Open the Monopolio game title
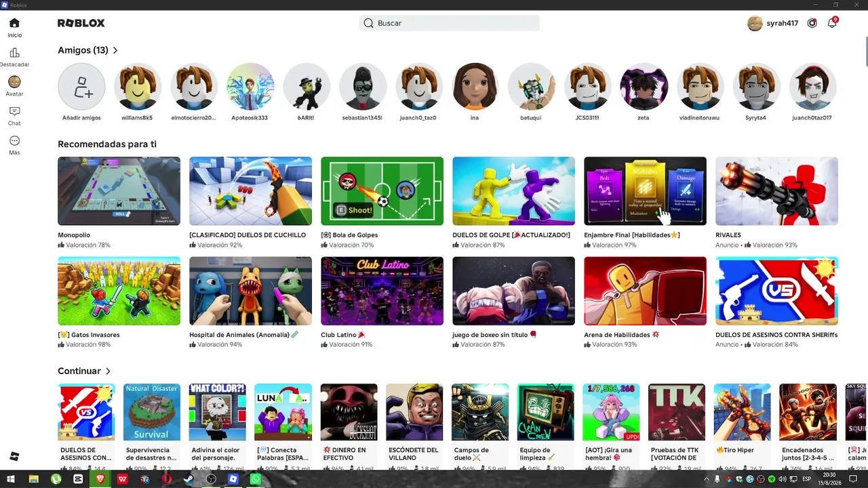 [x=74, y=235]
